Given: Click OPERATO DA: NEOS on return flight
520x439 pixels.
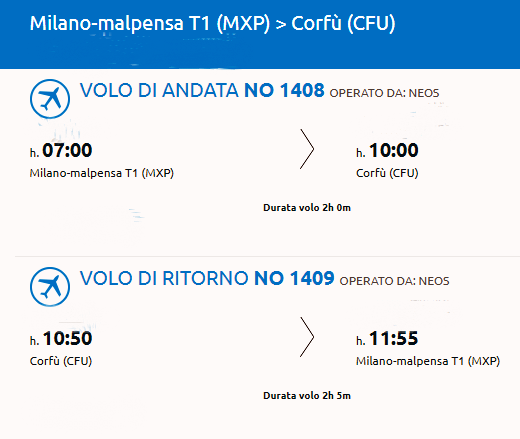Looking at the screenshot, I should 394,281.
